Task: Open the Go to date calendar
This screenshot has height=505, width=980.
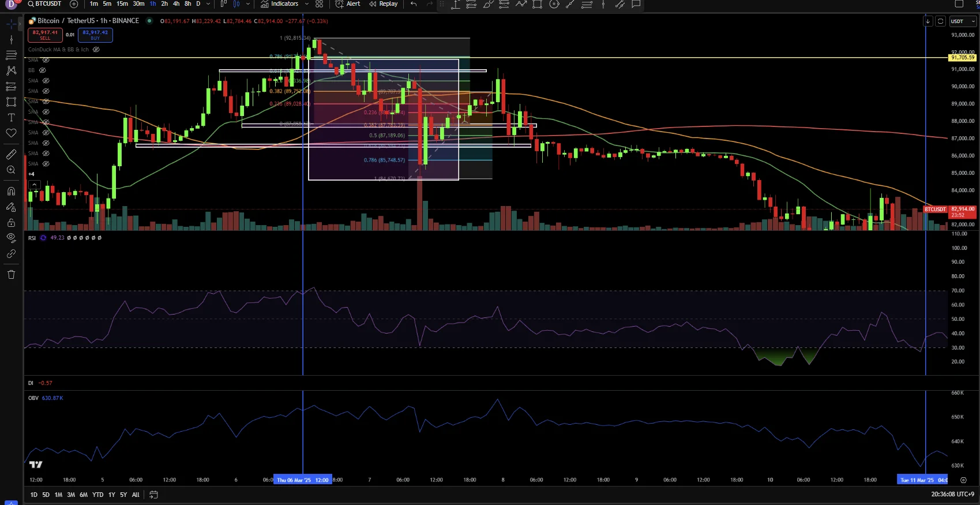Action: click(x=153, y=495)
